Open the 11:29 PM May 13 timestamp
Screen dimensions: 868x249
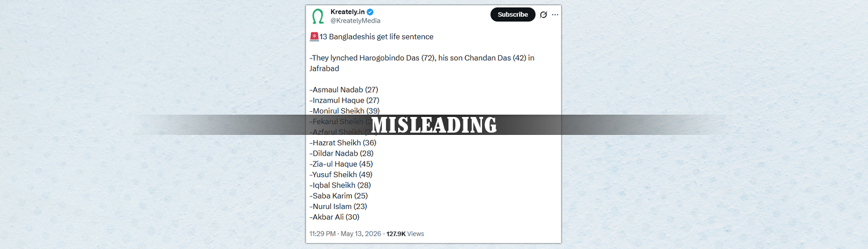pyautogui.click(x=344, y=234)
